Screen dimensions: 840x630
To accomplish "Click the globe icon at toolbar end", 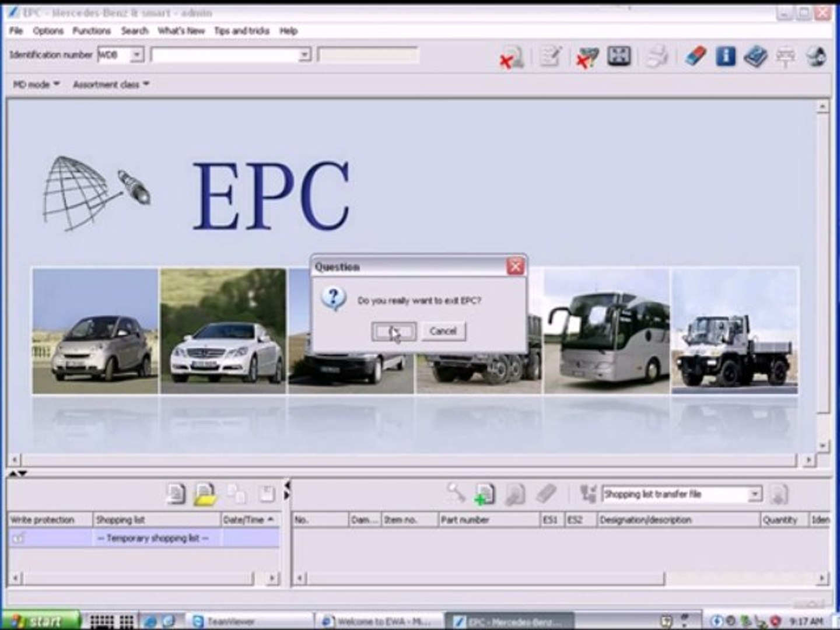I will point(815,57).
